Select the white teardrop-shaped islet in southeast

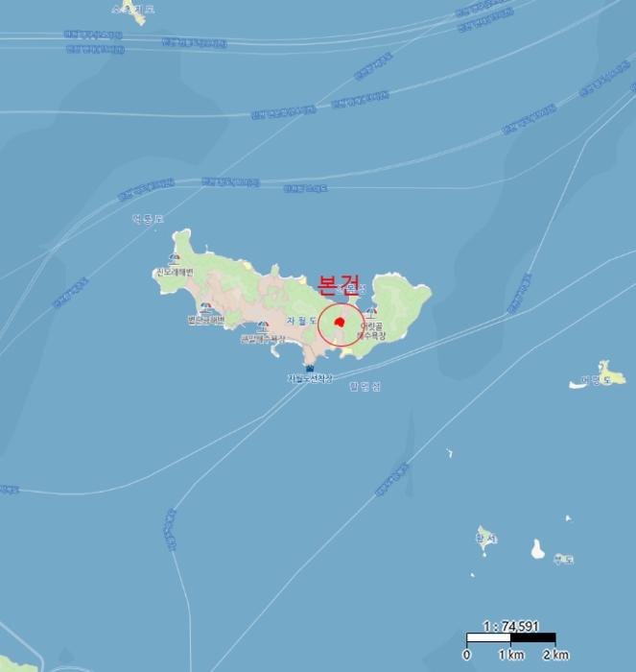(537, 549)
